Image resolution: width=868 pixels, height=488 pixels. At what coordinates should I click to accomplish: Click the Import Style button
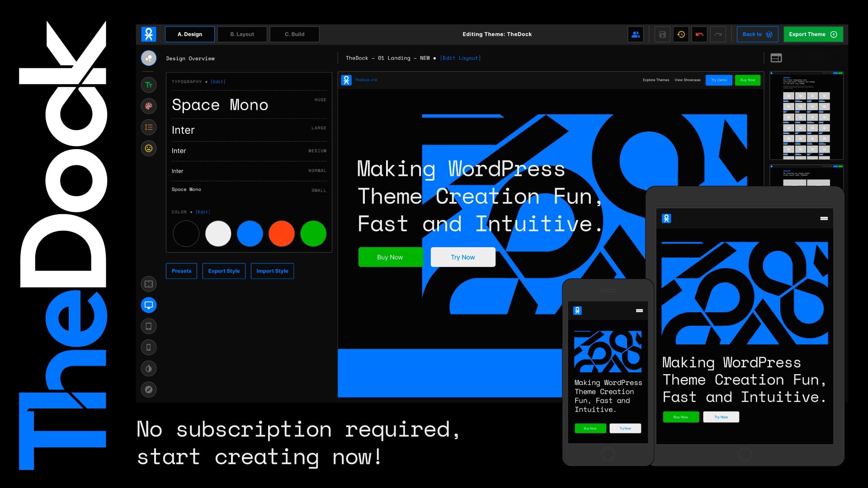point(272,271)
